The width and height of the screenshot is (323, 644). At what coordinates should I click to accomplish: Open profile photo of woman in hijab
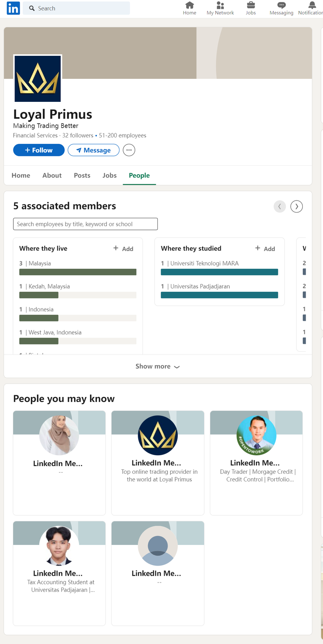59,435
